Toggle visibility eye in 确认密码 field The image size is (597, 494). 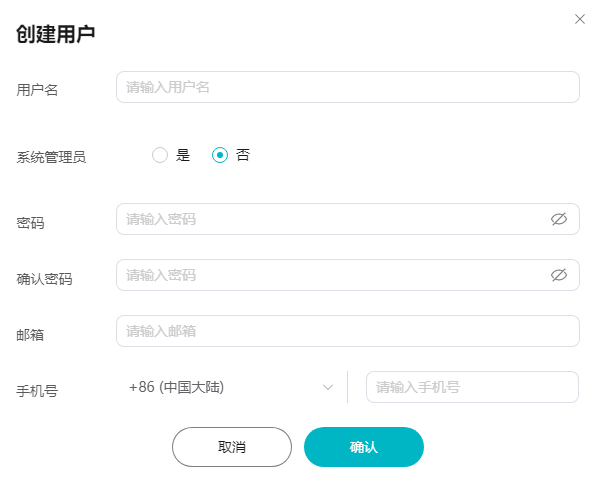pos(559,275)
